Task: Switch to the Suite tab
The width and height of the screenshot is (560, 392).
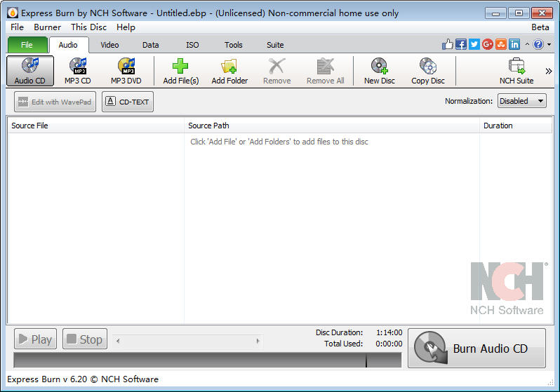Action: [x=275, y=45]
